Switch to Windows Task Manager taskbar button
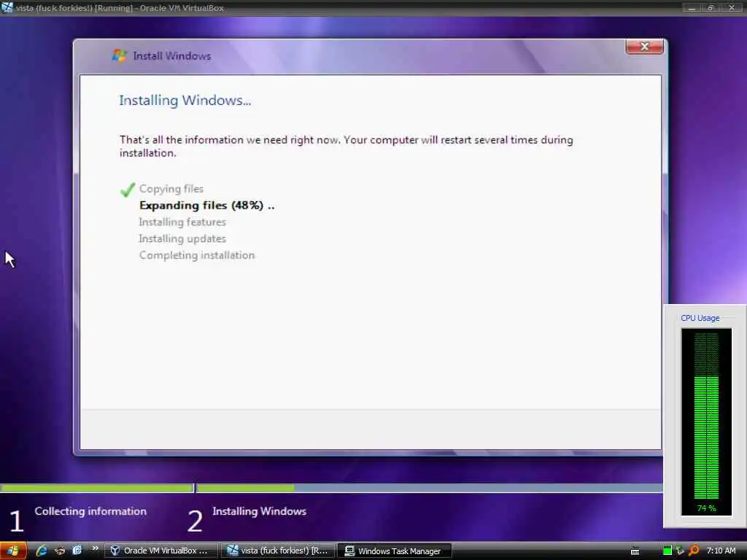 coord(395,551)
